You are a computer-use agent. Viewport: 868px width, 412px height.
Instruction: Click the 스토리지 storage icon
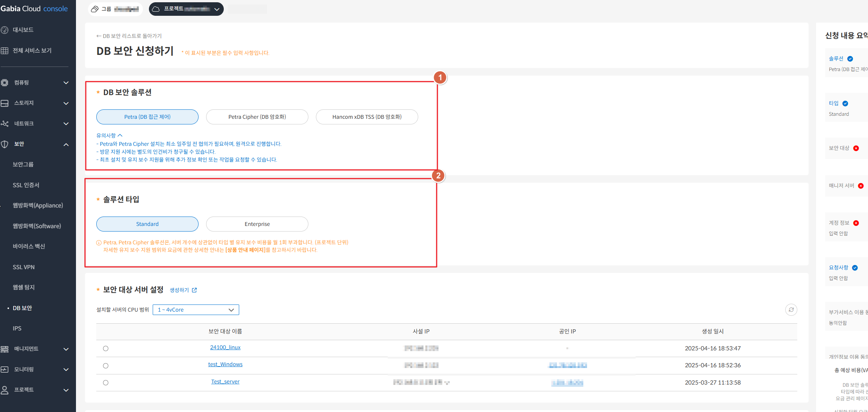pyautogui.click(x=5, y=103)
